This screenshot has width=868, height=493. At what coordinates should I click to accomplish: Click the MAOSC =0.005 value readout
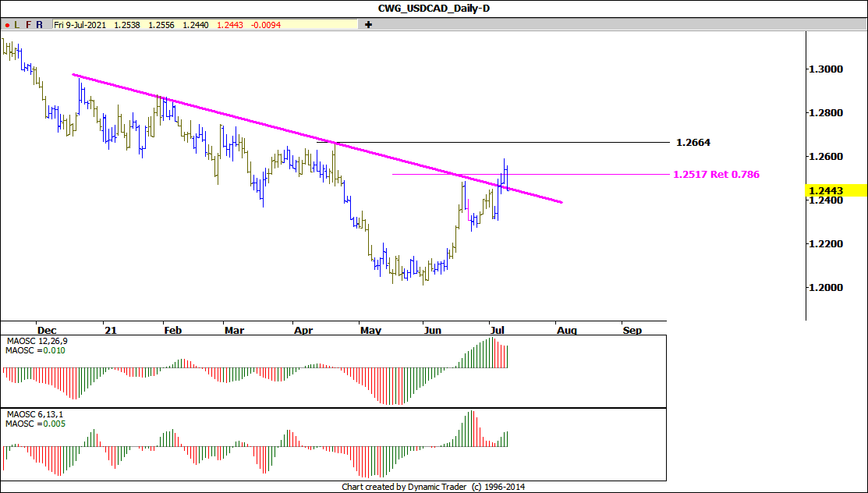click(35, 424)
